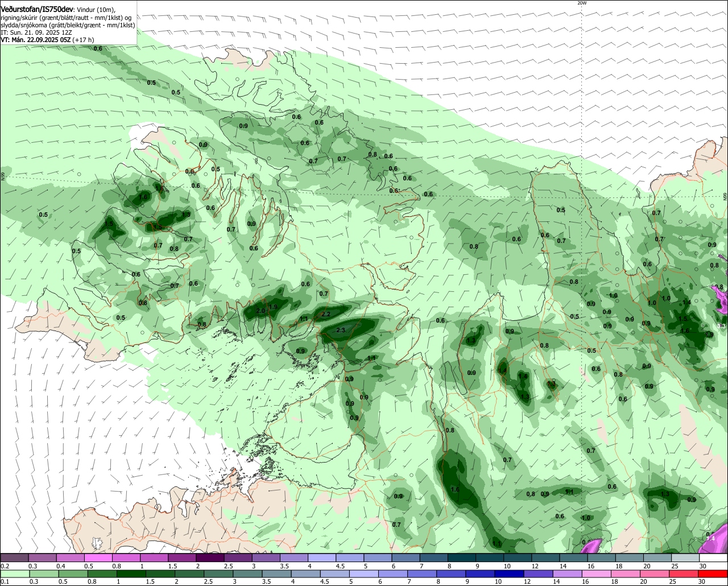Image resolution: width=728 pixels, height=586 pixels.
Task: Click the 2.0 precipitation value on the map
Action: click(x=260, y=311)
